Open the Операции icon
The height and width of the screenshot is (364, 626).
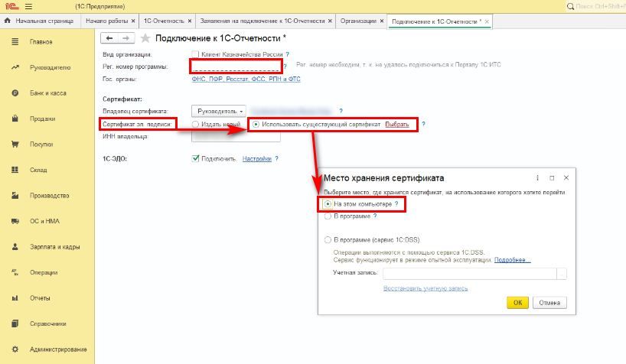coord(15,272)
